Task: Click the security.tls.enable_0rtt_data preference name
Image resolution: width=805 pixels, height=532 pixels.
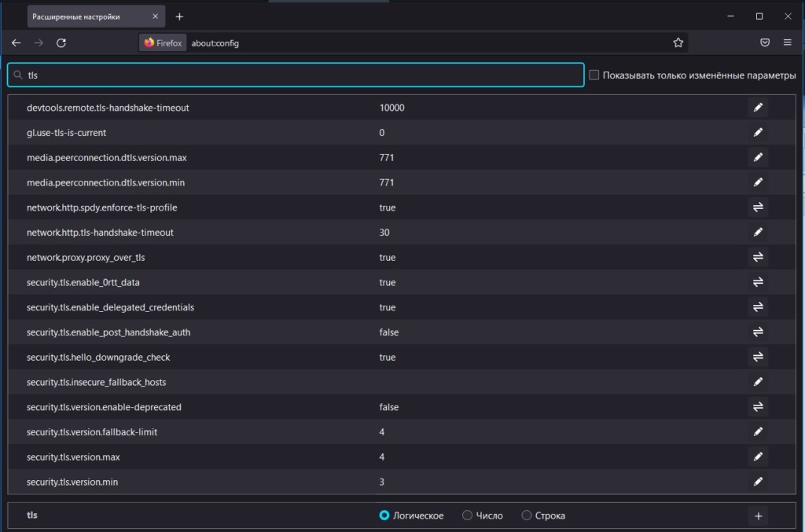Action: coord(83,282)
